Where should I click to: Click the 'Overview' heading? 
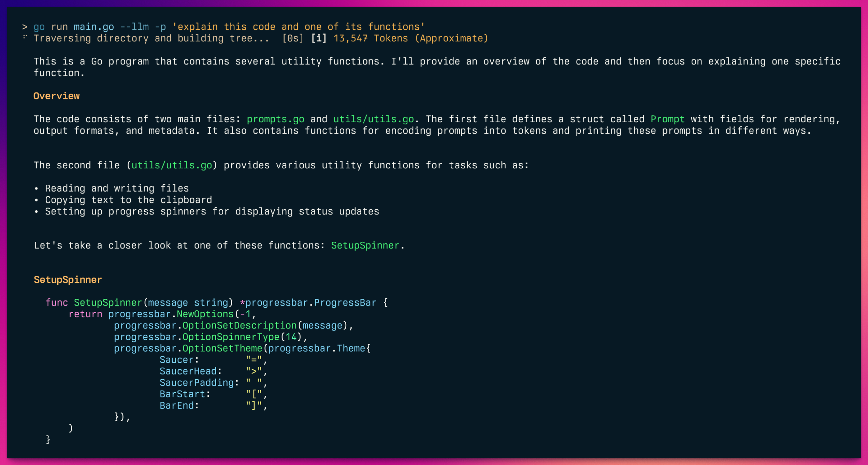[x=56, y=96]
